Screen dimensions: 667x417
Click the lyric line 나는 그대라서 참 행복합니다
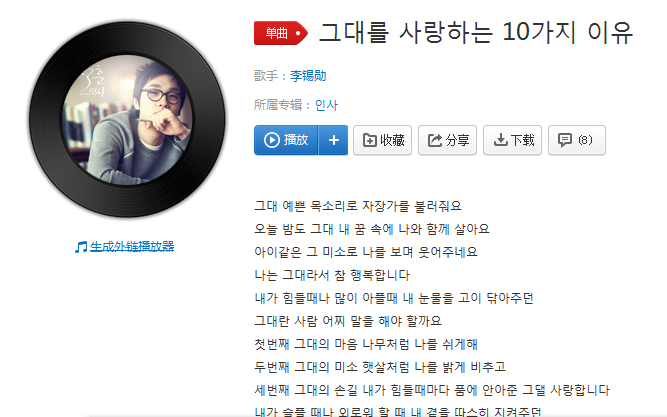(x=332, y=275)
